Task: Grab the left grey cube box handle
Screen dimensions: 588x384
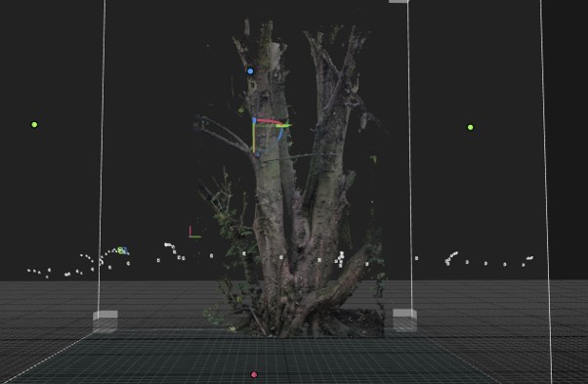Action: tap(105, 321)
